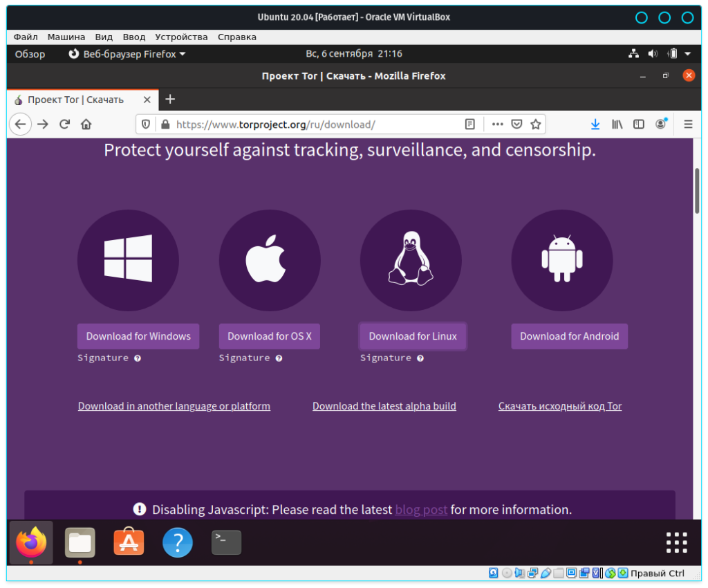Open the Downloads arrow in the toolbar
The image size is (708, 588).
(x=595, y=125)
